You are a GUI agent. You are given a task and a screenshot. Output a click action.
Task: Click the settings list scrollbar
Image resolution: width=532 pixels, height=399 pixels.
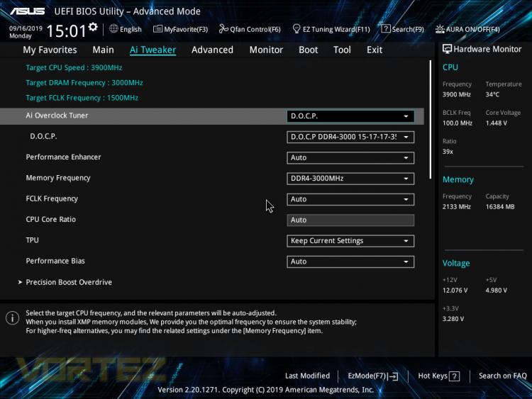point(431,119)
